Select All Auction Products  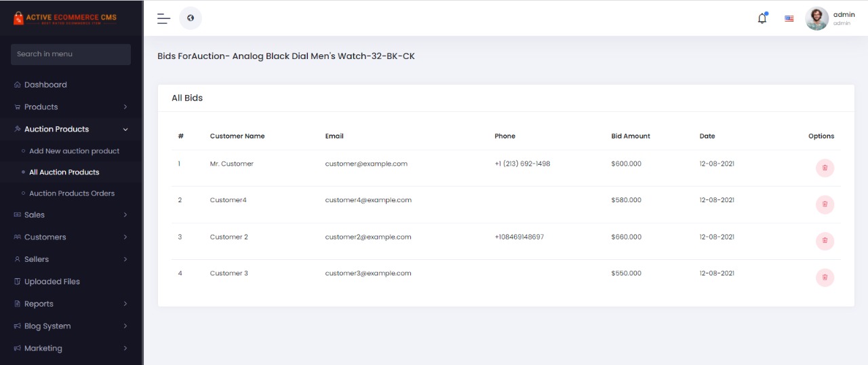click(64, 172)
